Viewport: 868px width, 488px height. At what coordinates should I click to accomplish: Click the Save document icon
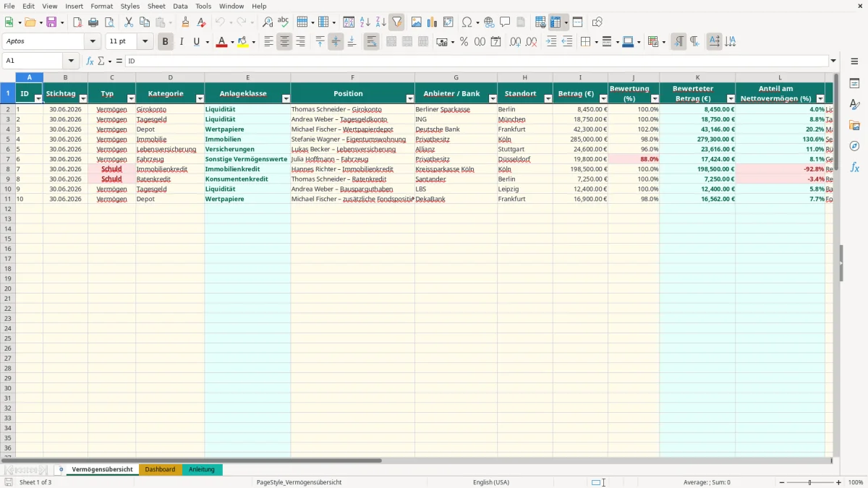click(x=51, y=22)
